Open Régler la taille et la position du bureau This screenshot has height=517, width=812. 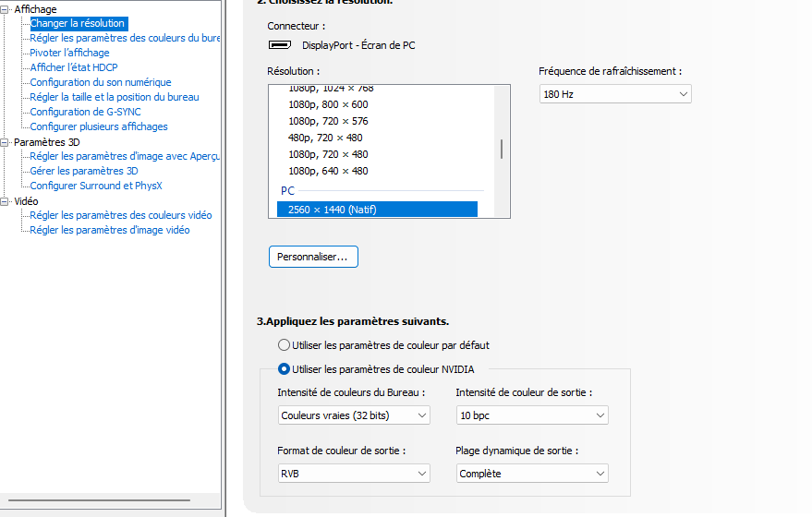(115, 97)
